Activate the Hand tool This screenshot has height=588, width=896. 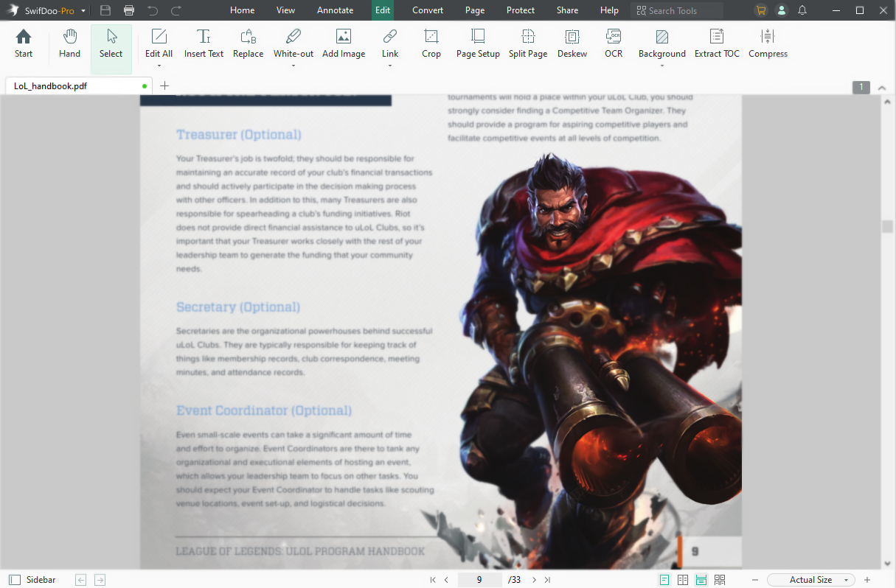click(69, 43)
